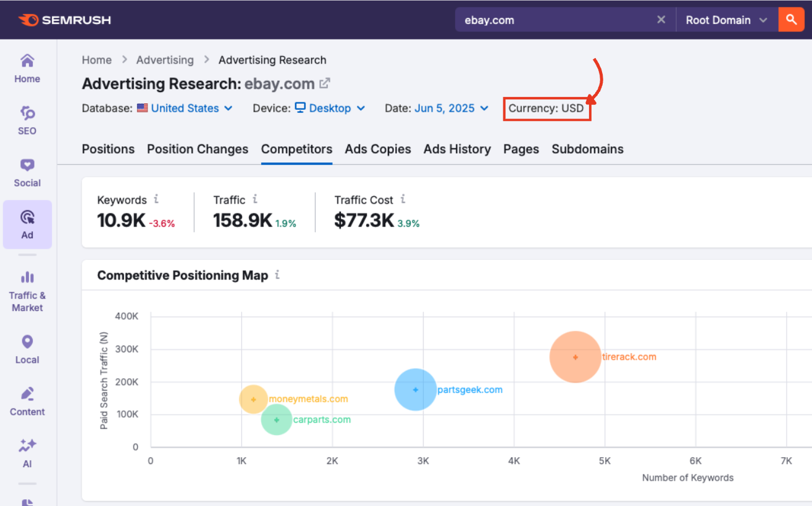This screenshot has height=506, width=812.
Task: Open the United States database dropdown
Action: (x=185, y=108)
